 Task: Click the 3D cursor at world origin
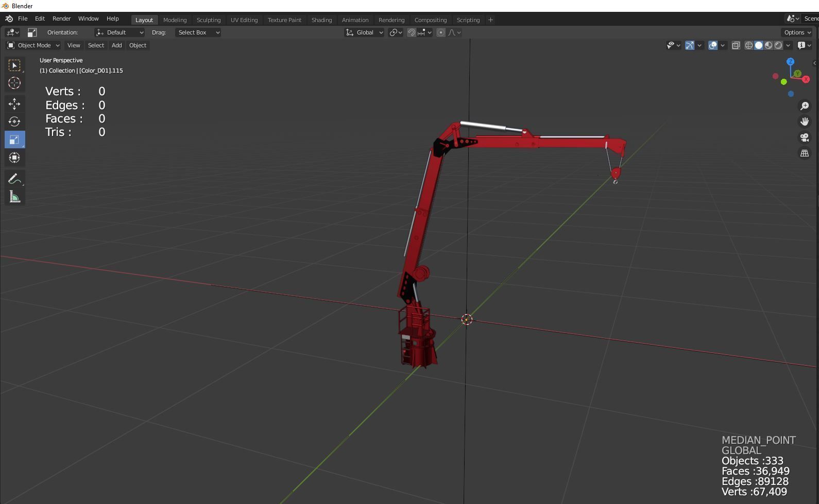coord(467,320)
